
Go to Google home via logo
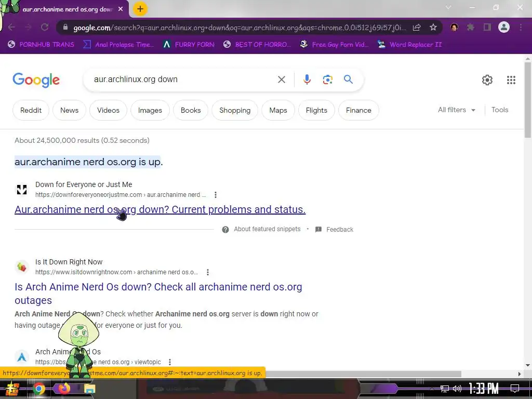(36, 80)
